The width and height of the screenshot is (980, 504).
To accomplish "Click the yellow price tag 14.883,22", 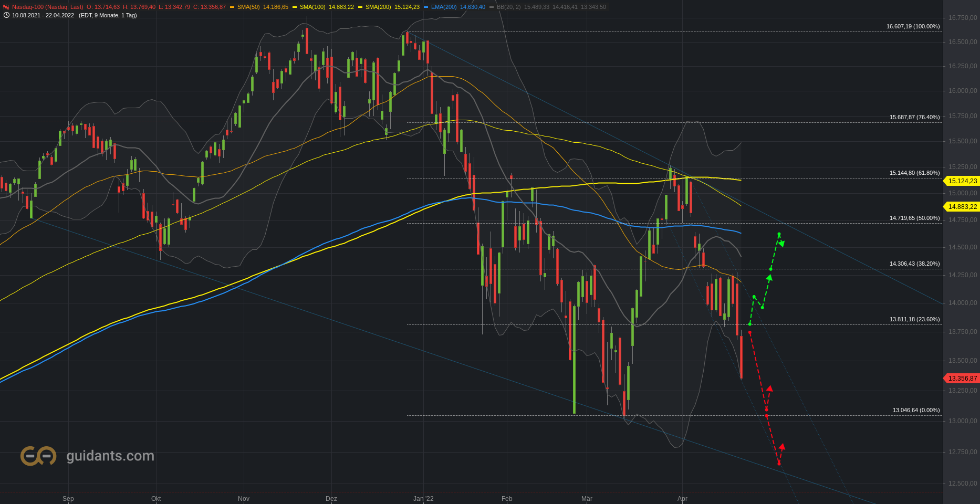I will tap(962, 207).
